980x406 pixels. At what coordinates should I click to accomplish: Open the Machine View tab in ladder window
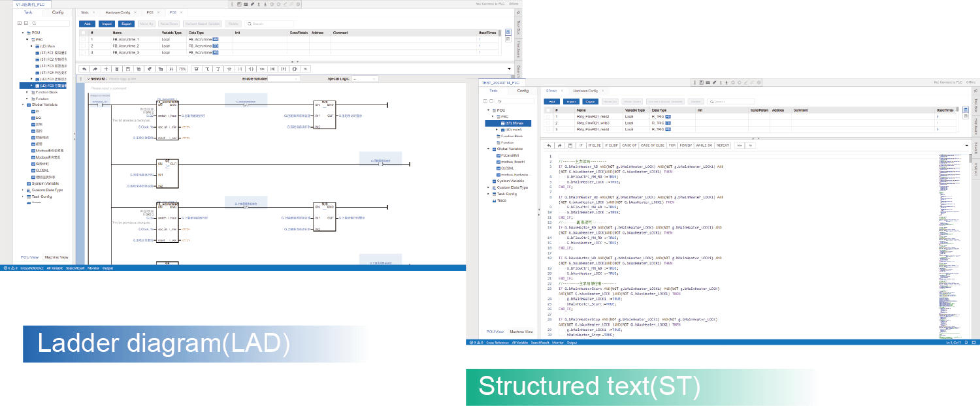[56, 257]
